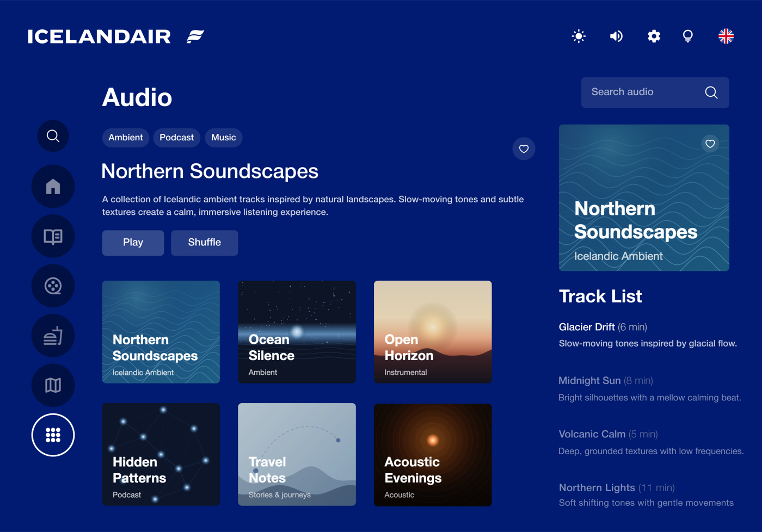Play Northern Soundscapes
The image size is (762, 532).
tap(133, 243)
